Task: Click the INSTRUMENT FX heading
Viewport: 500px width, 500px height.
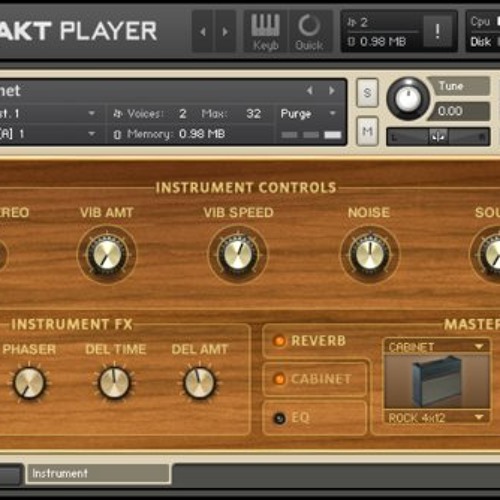Action: pyautogui.click(x=72, y=324)
